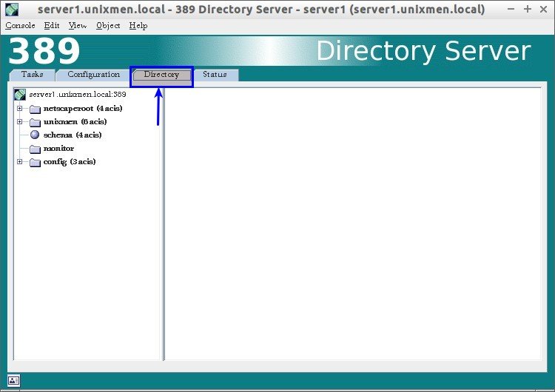Click the schema sphere icon
This screenshot has height=392, width=555.
point(35,135)
